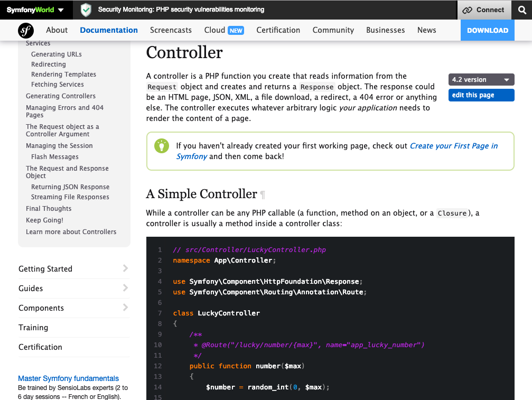This screenshot has height=400, width=532.
Task: Click the Closure inline code text
Action: point(452,213)
